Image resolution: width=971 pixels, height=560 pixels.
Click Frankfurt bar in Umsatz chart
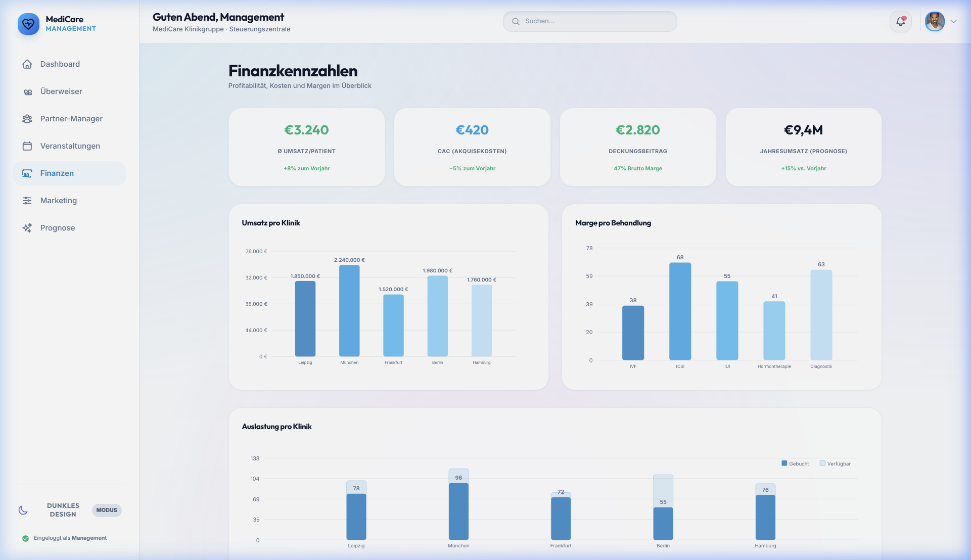pos(393,325)
